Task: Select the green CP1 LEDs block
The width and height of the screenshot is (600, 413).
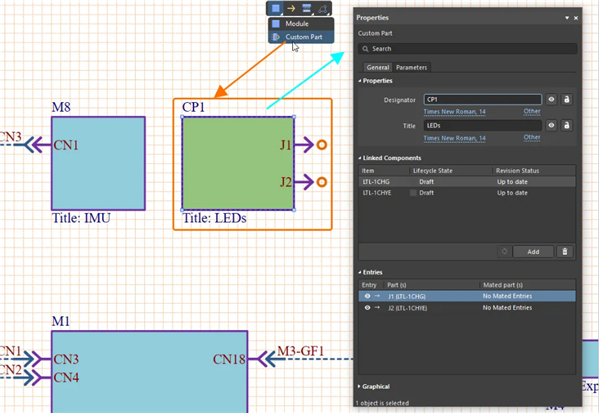Action: 238,164
